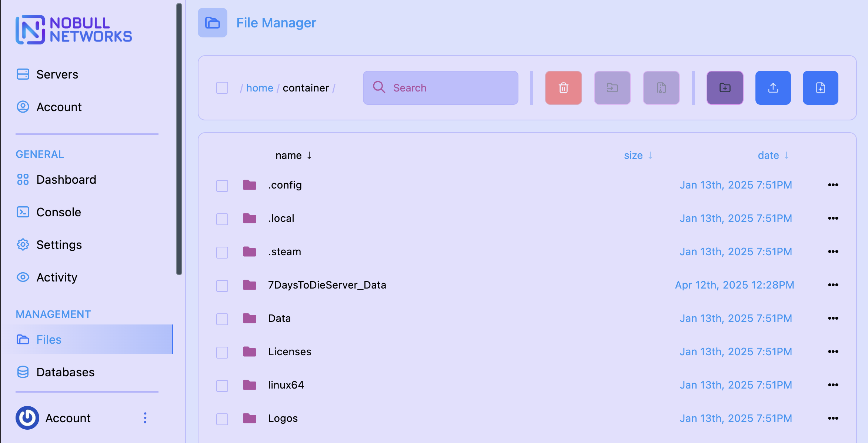Click inside the Search field
Viewport: 868px width, 443px height.
[440, 88]
